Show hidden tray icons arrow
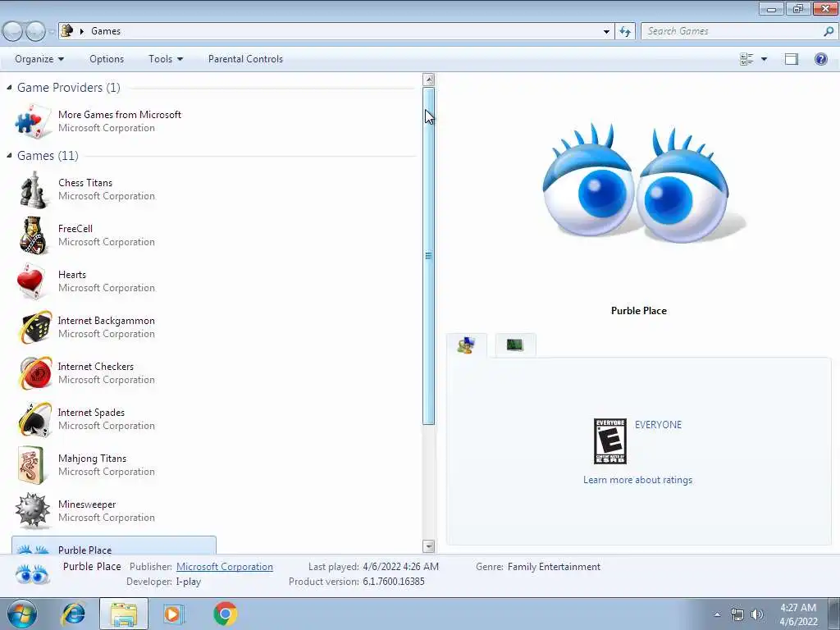This screenshot has height=630, width=840. click(x=717, y=614)
